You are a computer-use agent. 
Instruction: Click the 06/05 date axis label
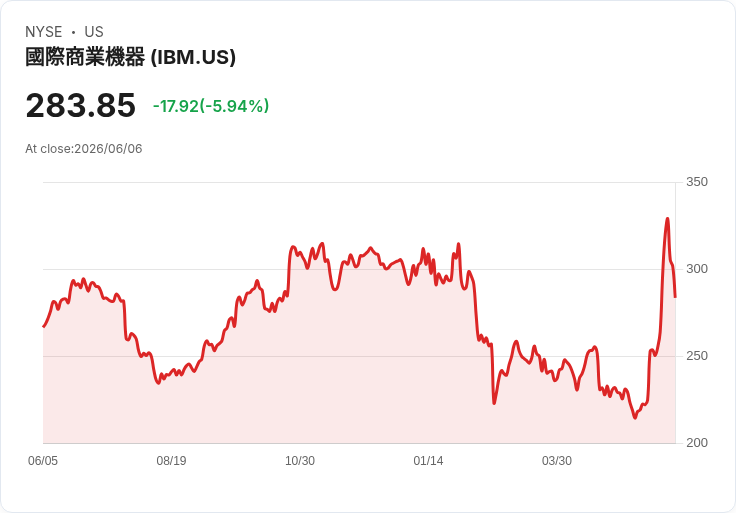tap(43, 460)
